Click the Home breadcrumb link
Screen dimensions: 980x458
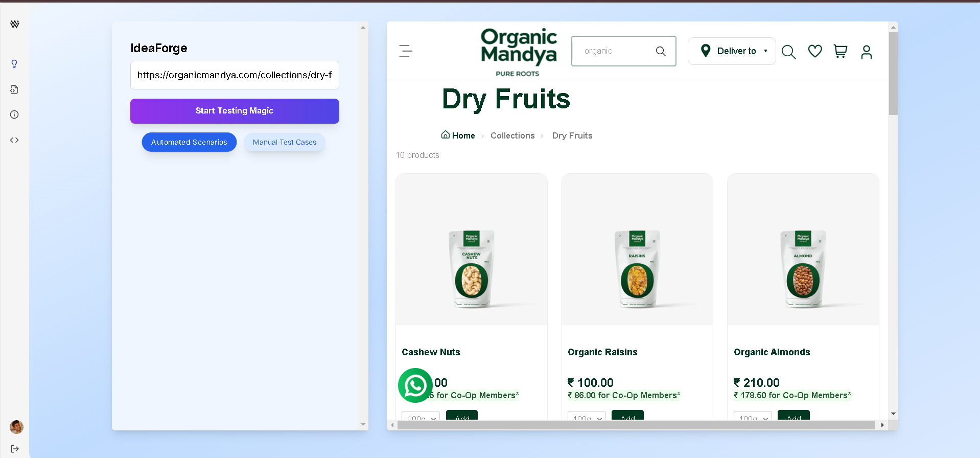pyautogui.click(x=463, y=135)
